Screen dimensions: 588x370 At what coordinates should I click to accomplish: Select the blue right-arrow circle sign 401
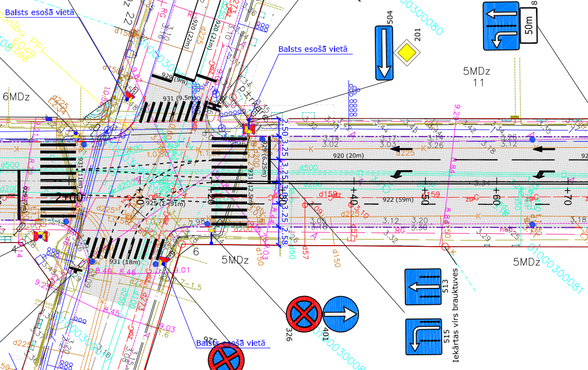(341, 314)
